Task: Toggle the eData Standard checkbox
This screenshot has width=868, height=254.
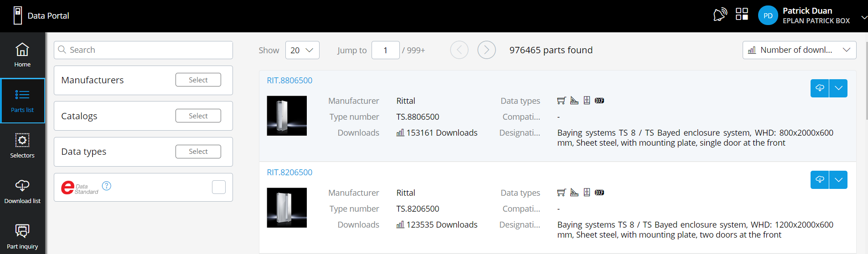Action: tap(219, 187)
